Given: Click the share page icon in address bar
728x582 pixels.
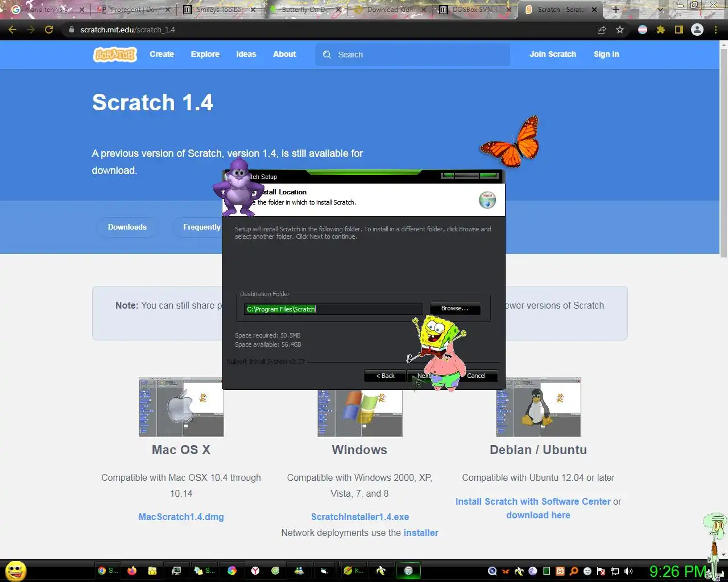Looking at the screenshot, I should (602, 30).
